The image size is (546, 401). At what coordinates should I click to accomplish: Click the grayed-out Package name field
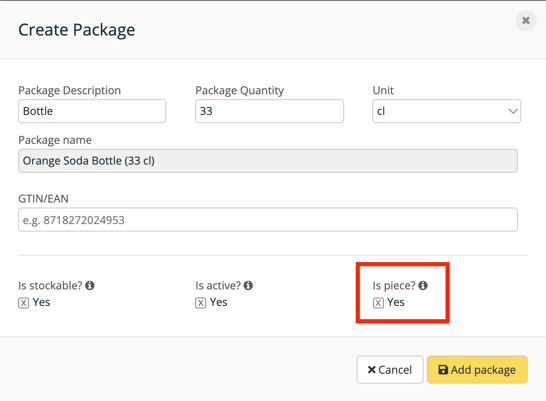point(268,161)
